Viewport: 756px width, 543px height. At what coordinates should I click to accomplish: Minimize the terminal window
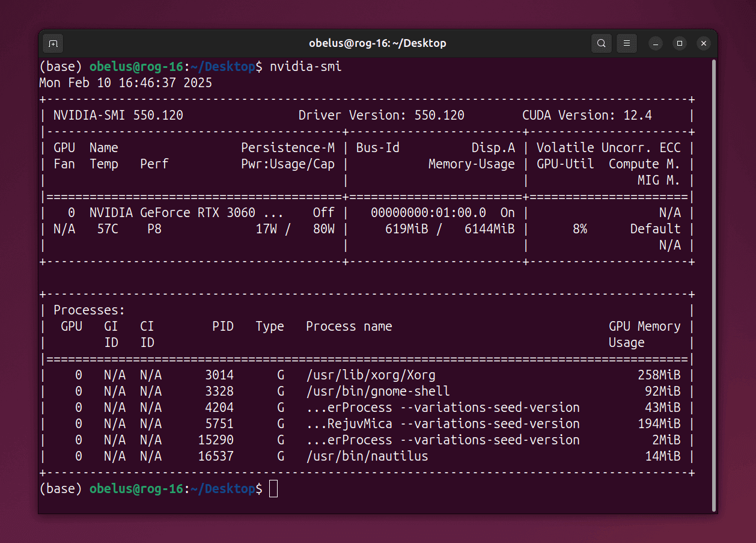click(656, 43)
